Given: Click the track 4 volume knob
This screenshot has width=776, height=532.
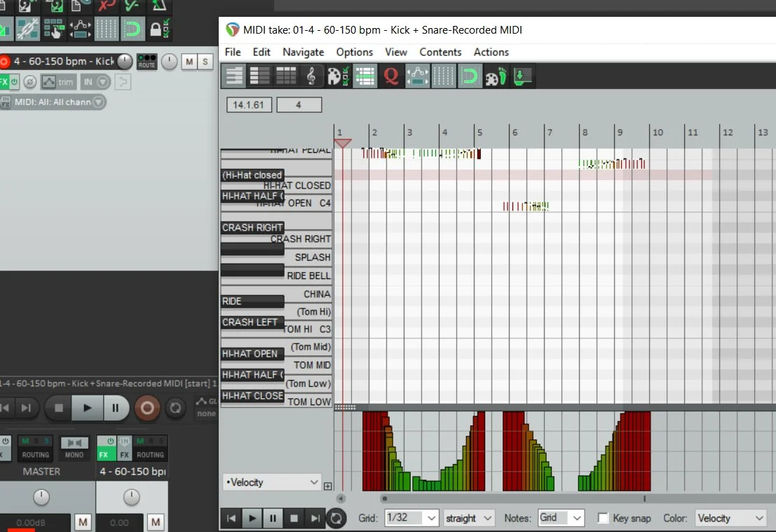Looking at the screenshot, I should (125, 62).
